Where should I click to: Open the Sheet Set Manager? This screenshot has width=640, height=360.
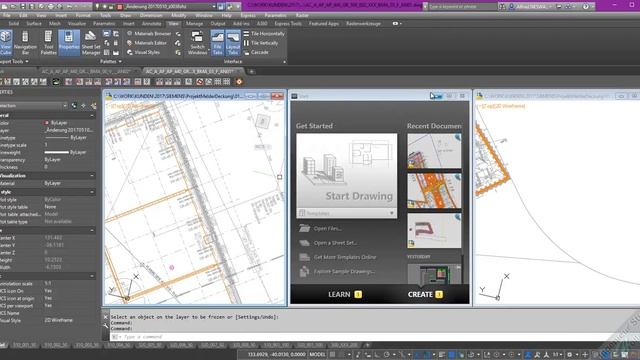[x=91, y=42]
